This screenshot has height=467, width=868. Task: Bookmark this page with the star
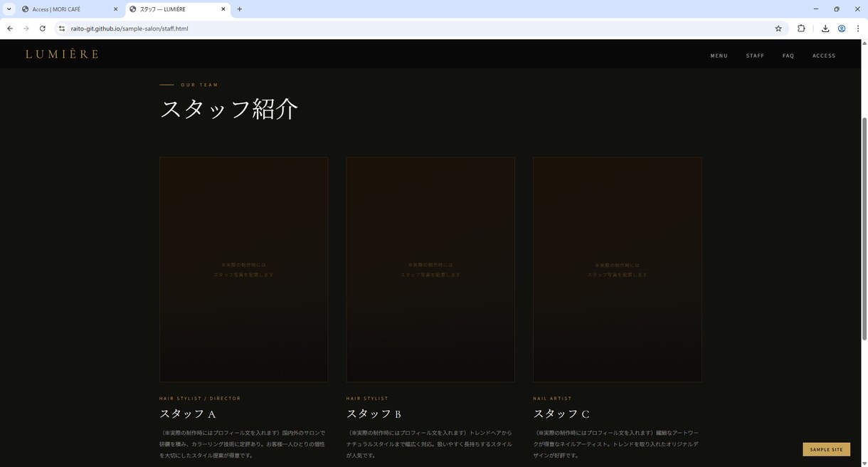click(778, 28)
